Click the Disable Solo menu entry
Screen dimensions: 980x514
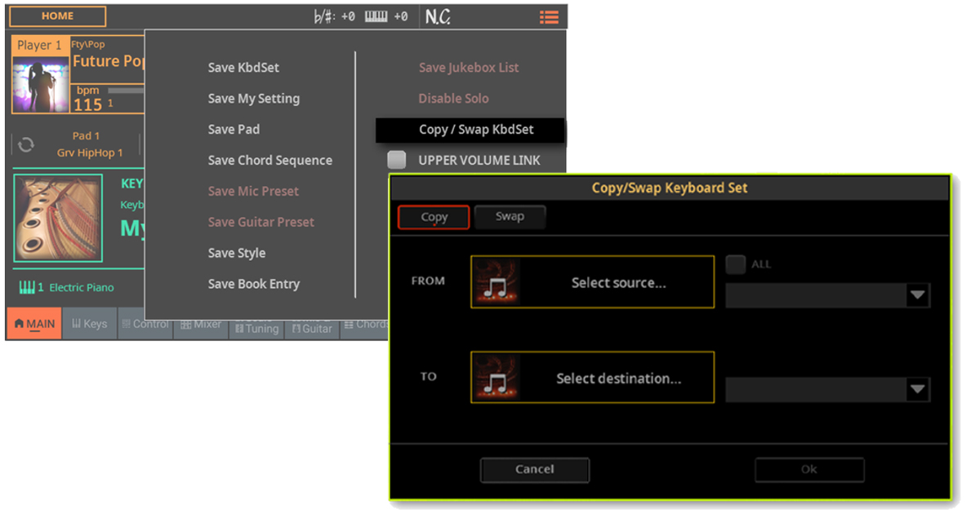[454, 99]
